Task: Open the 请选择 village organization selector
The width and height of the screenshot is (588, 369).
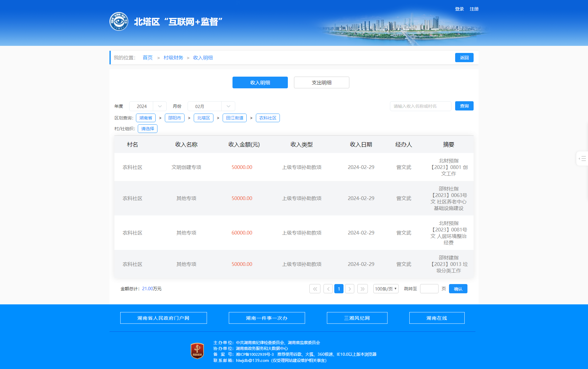Action: click(x=148, y=129)
